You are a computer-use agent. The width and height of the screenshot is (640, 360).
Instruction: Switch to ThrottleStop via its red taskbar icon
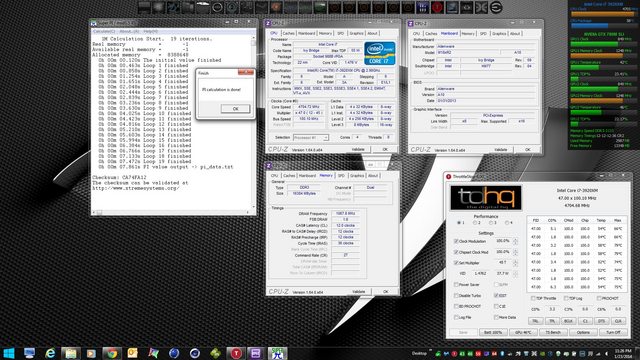(x=236, y=353)
